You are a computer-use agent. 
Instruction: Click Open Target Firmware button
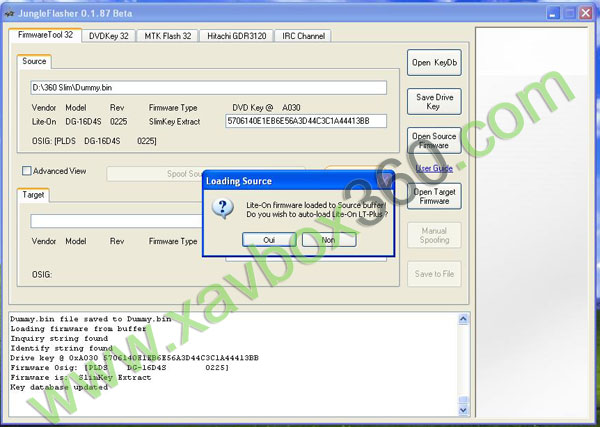pos(434,196)
